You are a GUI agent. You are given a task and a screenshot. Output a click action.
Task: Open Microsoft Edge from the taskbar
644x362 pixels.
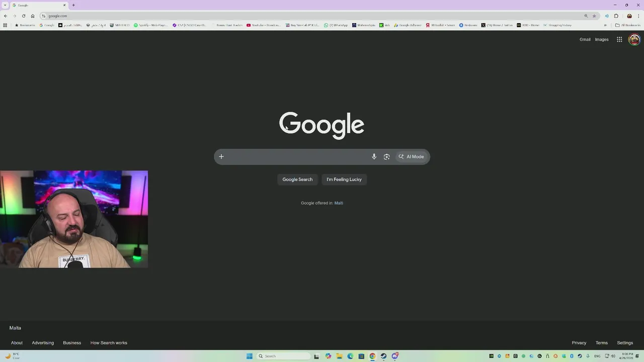350,356
